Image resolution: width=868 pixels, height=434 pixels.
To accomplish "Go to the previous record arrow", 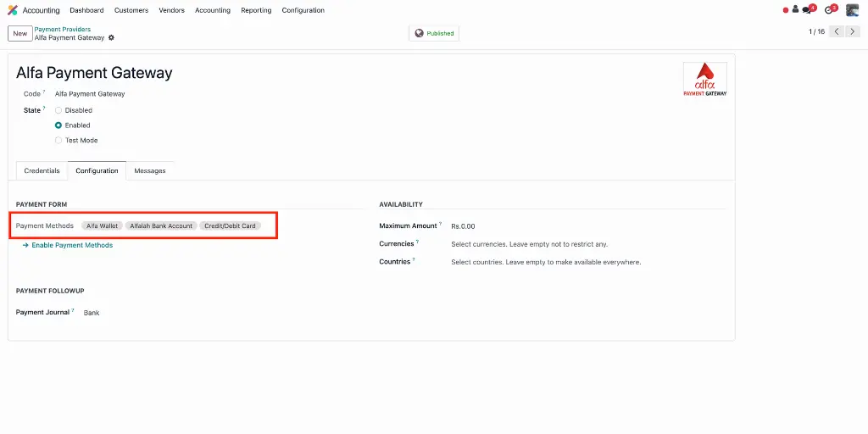I will [x=837, y=31].
